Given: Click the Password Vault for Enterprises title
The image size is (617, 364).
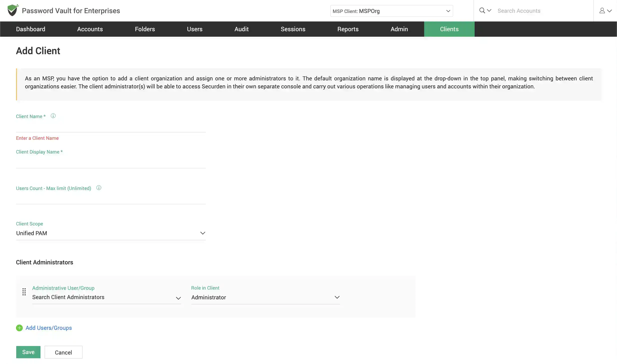Looking at the screenshot, I should (x=71, y=11).
